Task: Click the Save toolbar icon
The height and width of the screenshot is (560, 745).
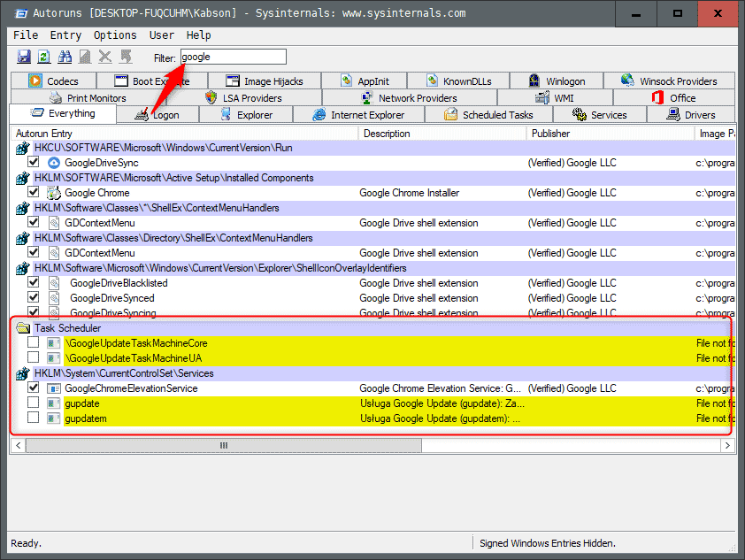Action: tap(24, 57)
